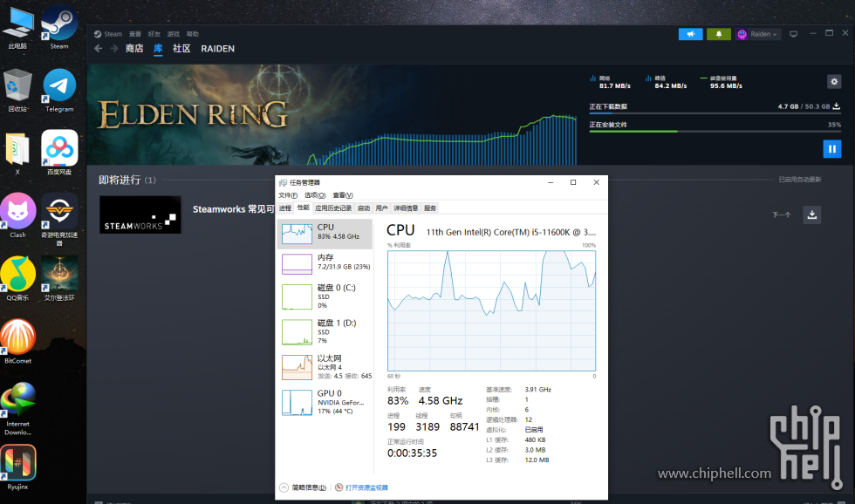Click the 已启用自动更新 text in Steam
Image resolution: width=855 pixels, height=504 pixels.
(799, 180)
